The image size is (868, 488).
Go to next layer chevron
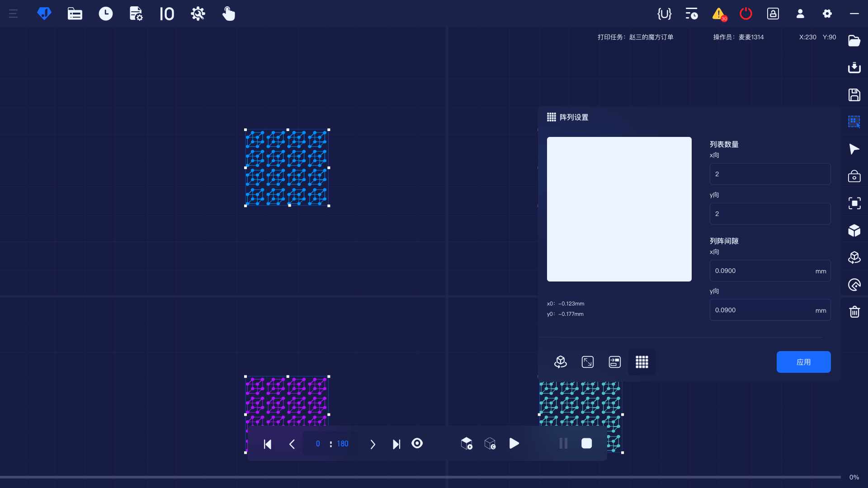coord(373,444)
